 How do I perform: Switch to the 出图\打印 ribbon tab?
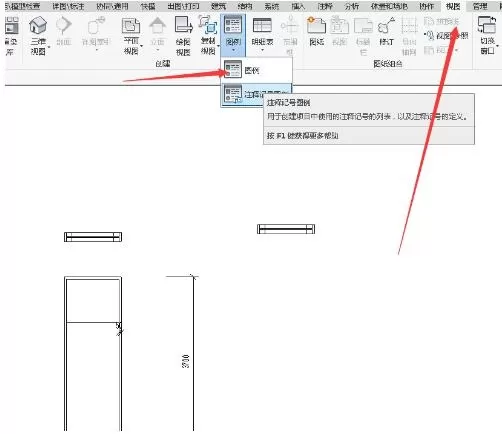183,6
